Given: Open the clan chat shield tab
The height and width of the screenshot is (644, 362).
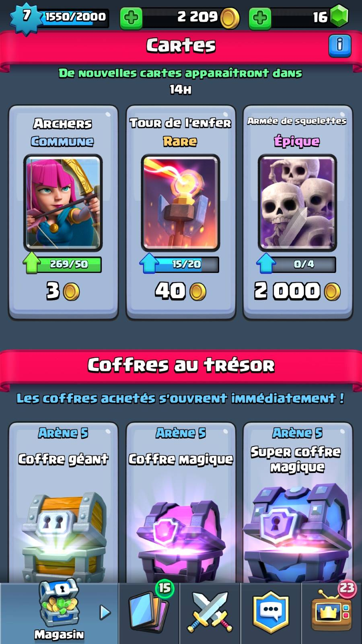Looking at the screenshot, I should (271, 612).
